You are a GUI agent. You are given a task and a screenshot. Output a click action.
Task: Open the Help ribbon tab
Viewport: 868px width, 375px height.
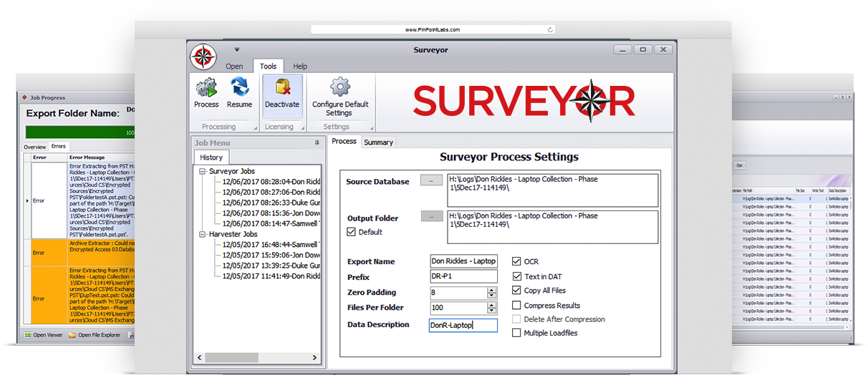pos(300,67)
